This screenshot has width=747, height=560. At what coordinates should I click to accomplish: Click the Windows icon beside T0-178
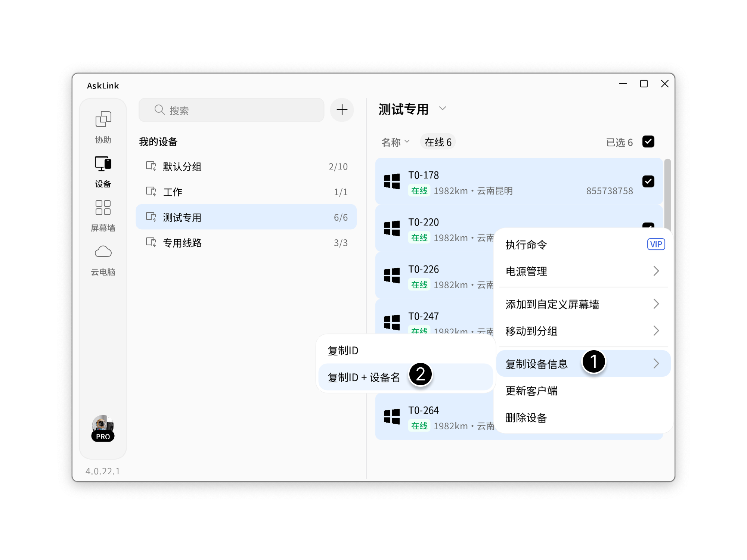click(391, 181)
